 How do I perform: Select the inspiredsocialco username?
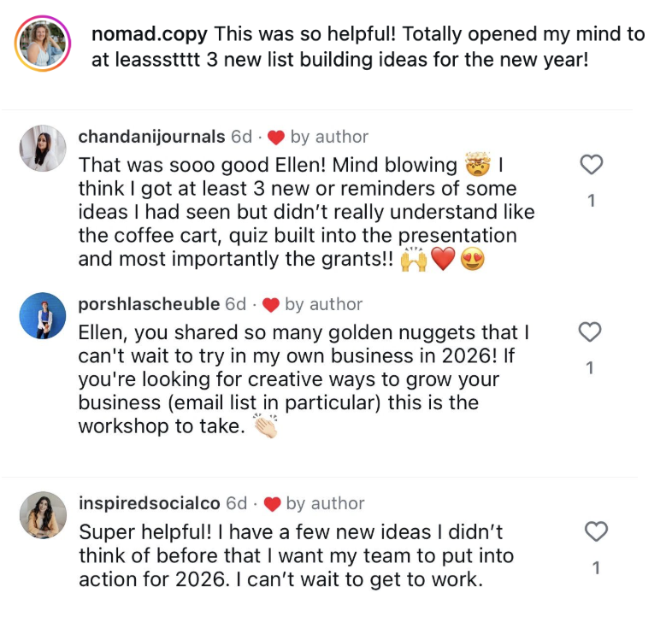(150, 503)
